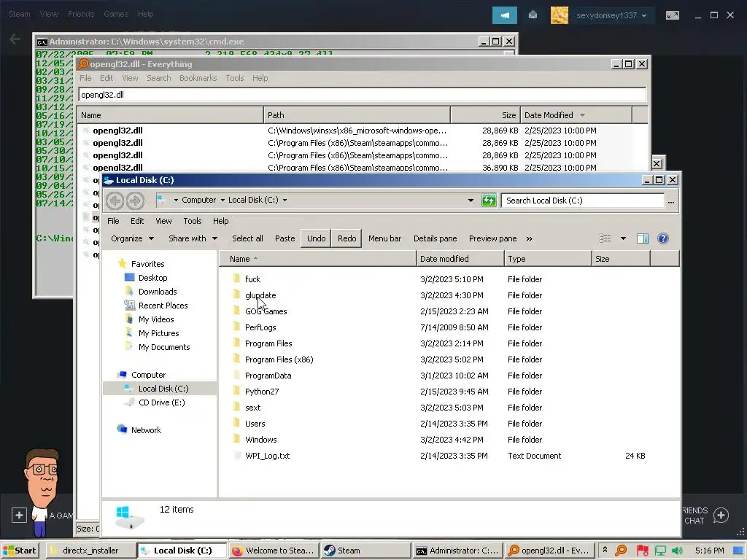Image resolution: width=747 pixels, height=560 pixels.
Task: Select Network in navigation pane
Action: tap(146, 430)
